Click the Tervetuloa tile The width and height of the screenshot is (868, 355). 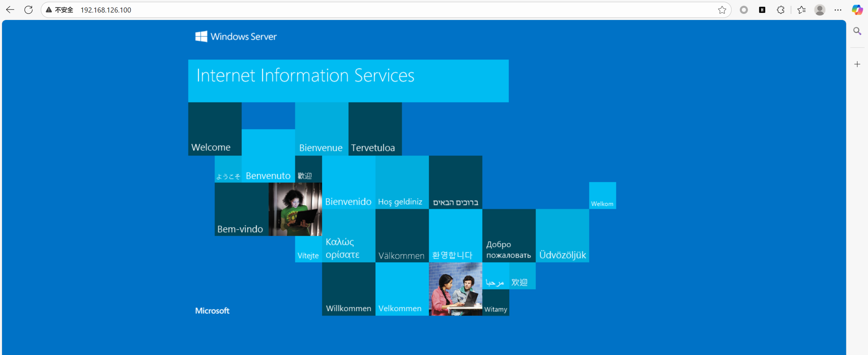coord(375,129)
